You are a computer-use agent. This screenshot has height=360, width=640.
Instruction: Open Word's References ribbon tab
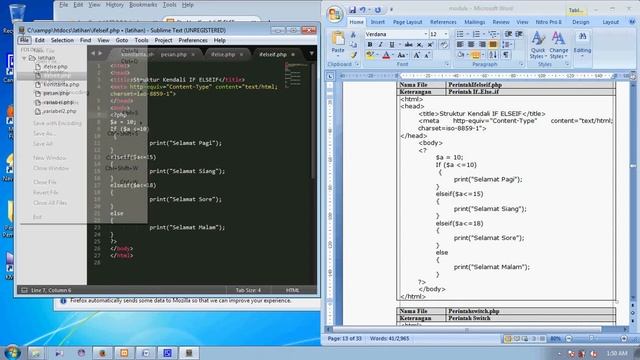point(443,22)
